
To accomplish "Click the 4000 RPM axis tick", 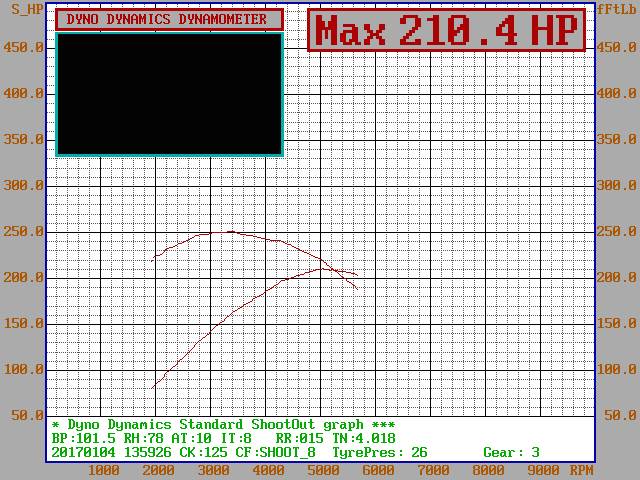I will pos(268,470).
